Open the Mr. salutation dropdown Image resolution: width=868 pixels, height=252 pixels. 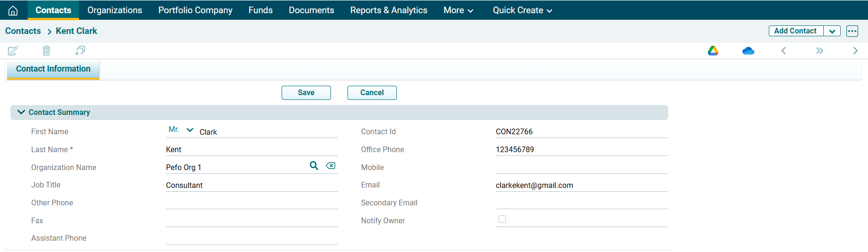[181, 130]
